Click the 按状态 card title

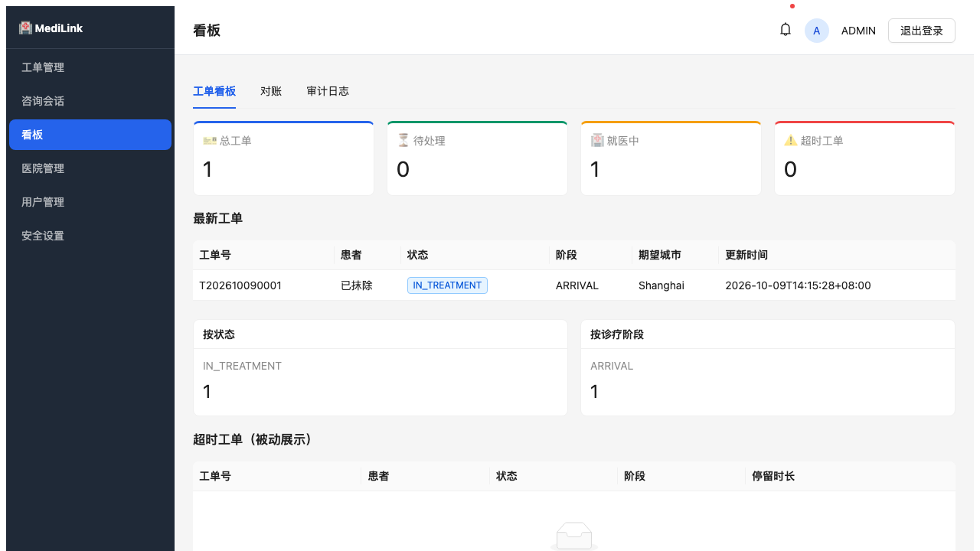(x=219, y=334)
